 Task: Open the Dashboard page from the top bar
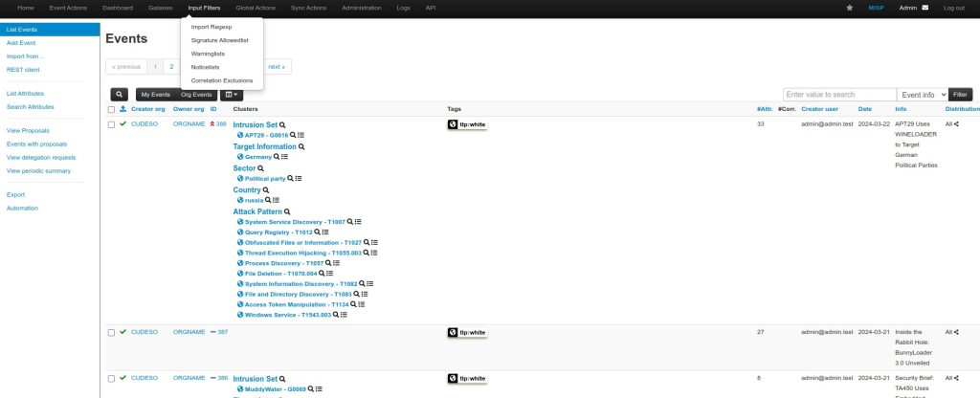118,8
